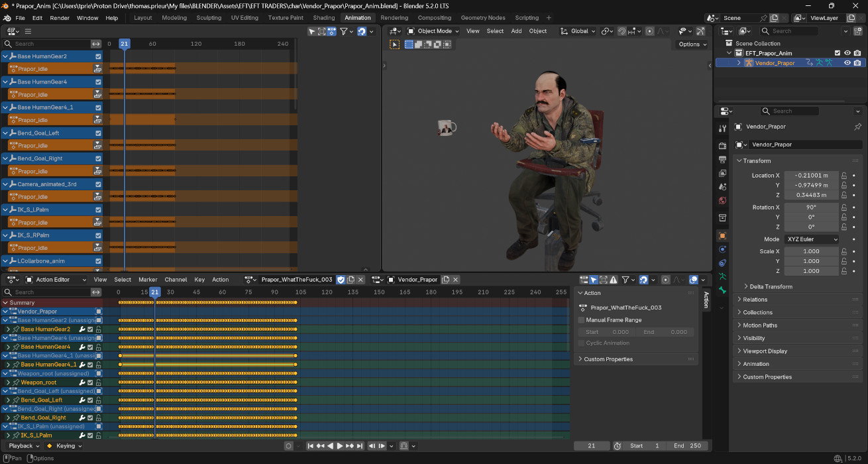Image resolution: width=868 pixels, height=464 pixels.
Task: Unlink the Prapor_WhatTheFuck_003 action
Action: point(362,280)
